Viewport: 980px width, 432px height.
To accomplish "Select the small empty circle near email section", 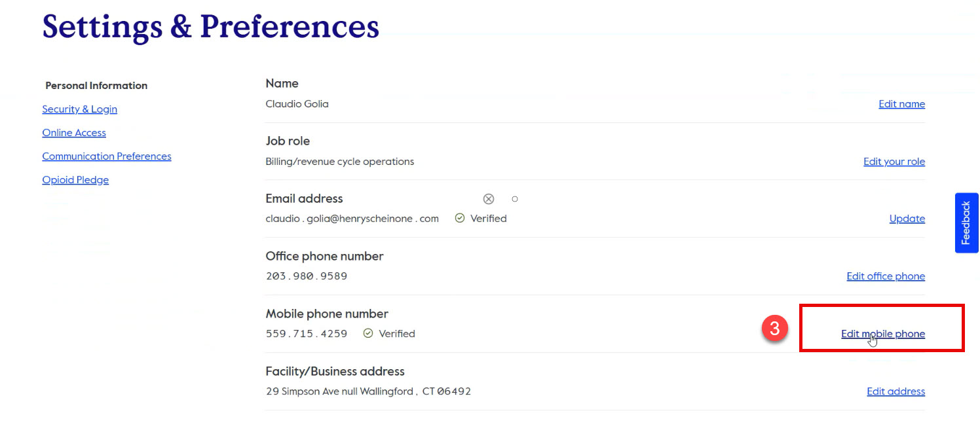I will click(x=515, y=198).
